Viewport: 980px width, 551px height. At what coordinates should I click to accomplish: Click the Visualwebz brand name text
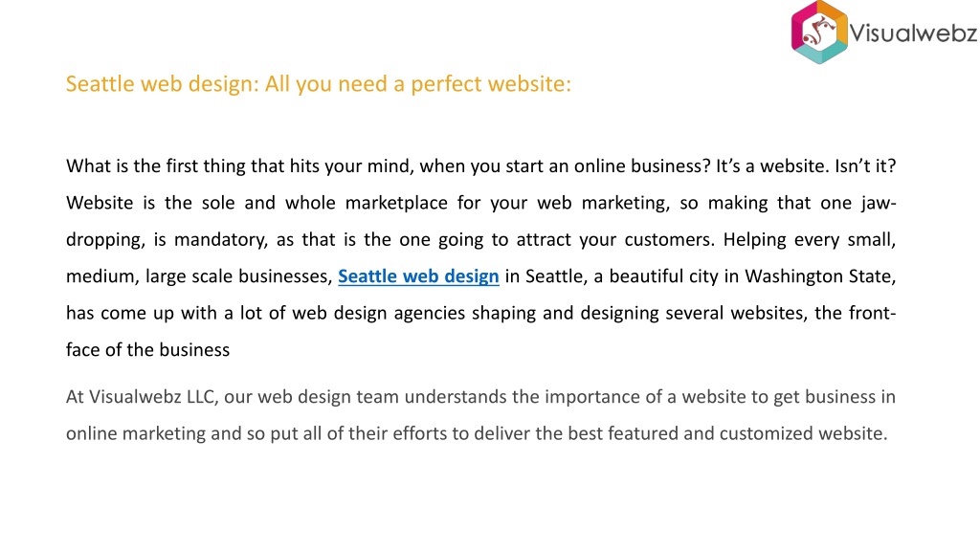pos(913,33)
